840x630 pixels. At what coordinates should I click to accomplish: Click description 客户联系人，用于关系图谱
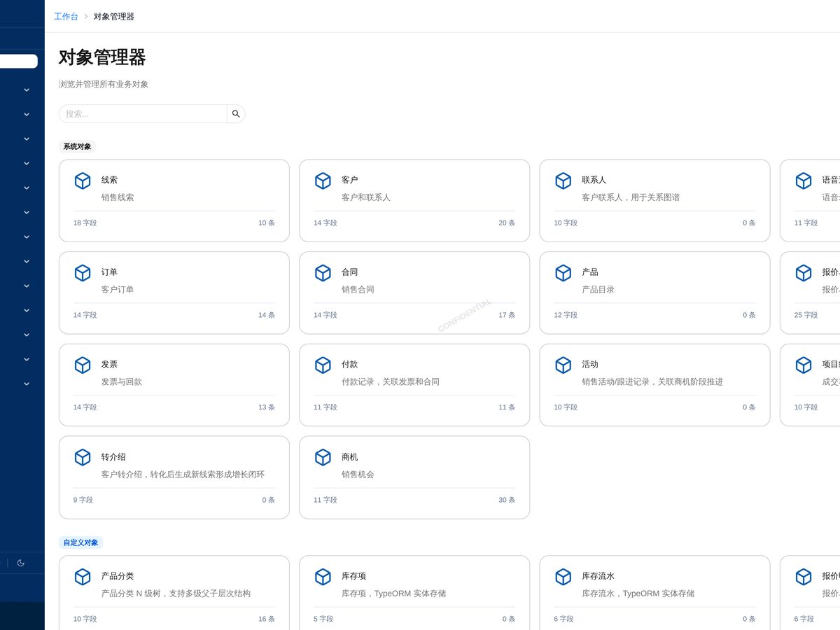coord(631,197)
